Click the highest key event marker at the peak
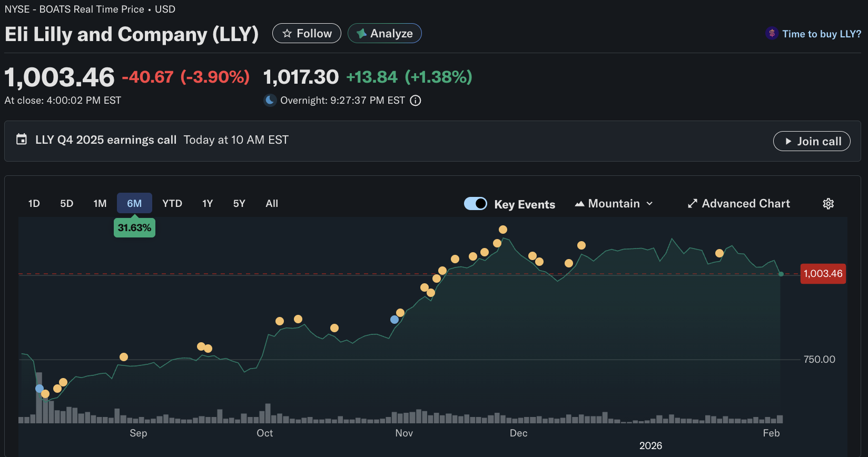 tap(503, 230)
